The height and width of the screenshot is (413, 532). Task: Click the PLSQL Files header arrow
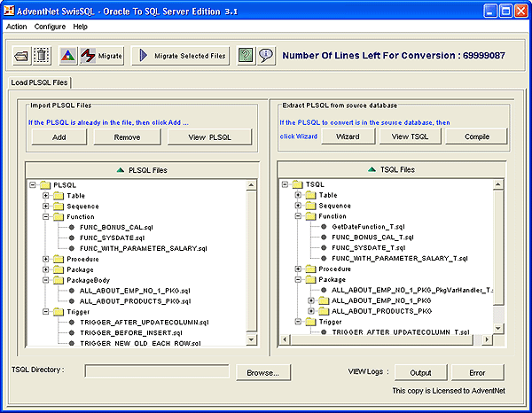(x=120, y=170)
